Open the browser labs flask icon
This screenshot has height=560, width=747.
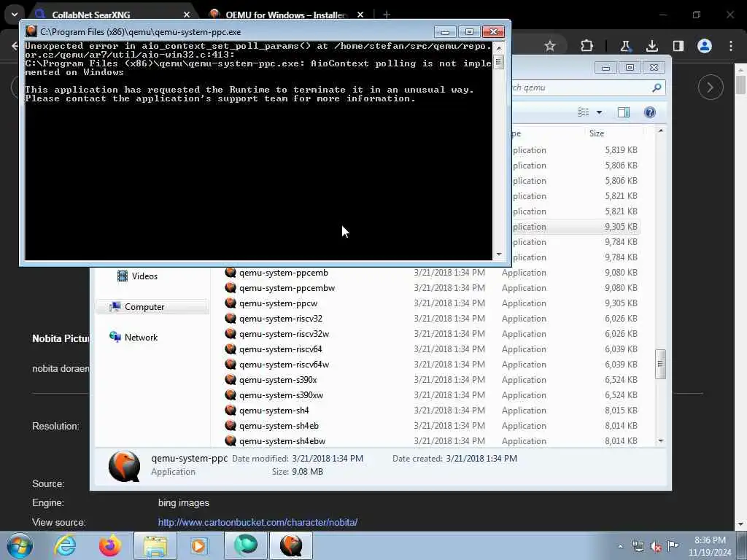[x=625, y=46]
